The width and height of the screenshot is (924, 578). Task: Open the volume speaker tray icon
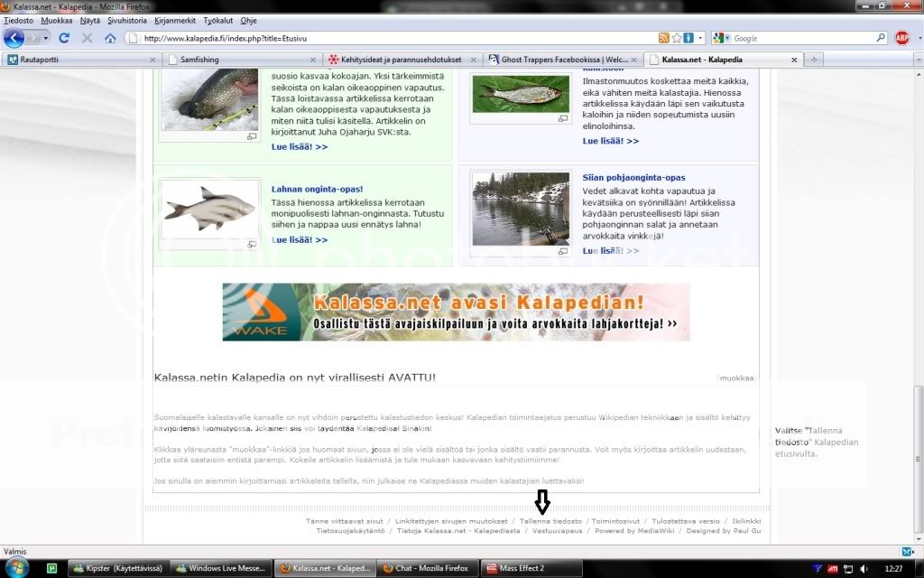click(x=864, y=569)
